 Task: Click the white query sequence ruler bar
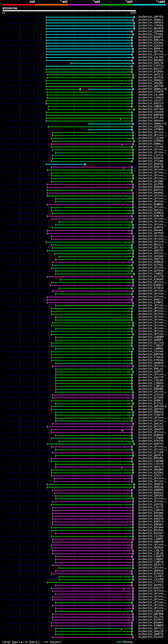(69, 11)
